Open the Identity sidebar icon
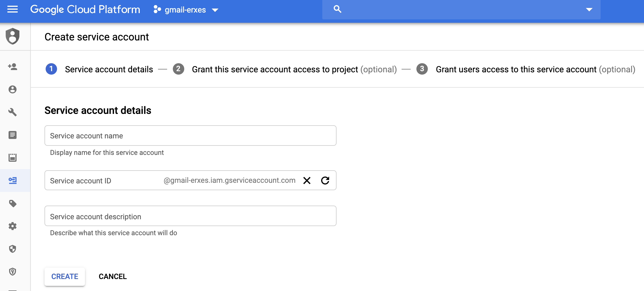 coord(13,89)
